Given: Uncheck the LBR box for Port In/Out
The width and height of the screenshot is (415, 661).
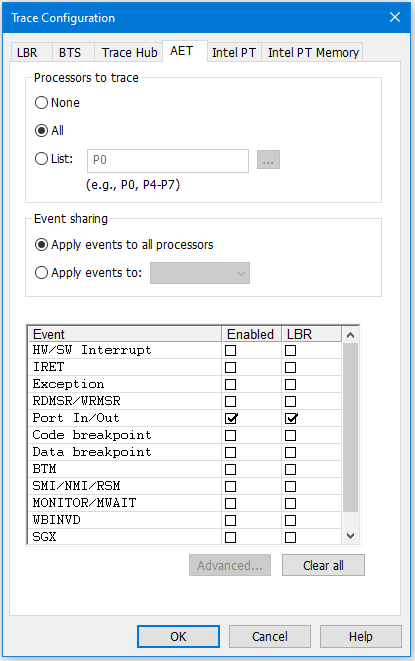Looking at the screenshot, I should 291,418.
